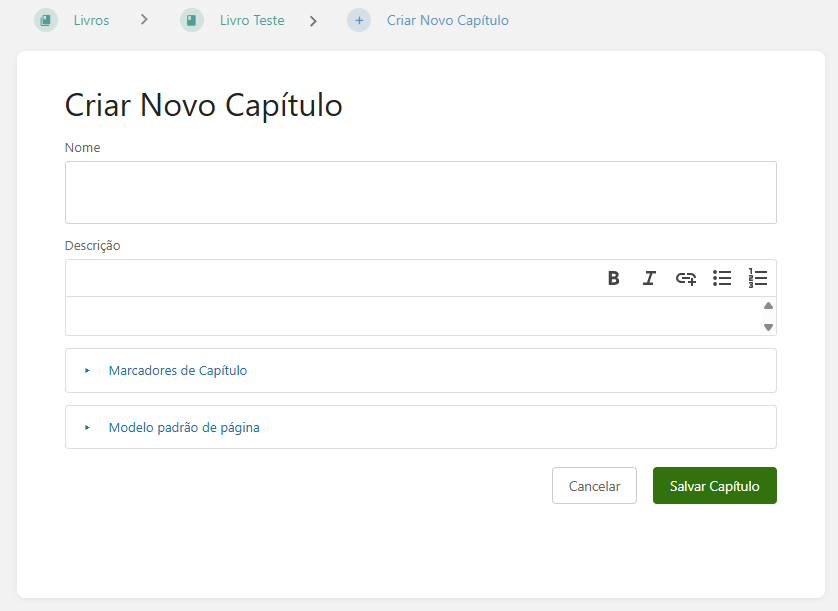Click the Criar Novo Capítulo page heading
The height and width of the screenshot is (611, 838).
click(204, 105)
